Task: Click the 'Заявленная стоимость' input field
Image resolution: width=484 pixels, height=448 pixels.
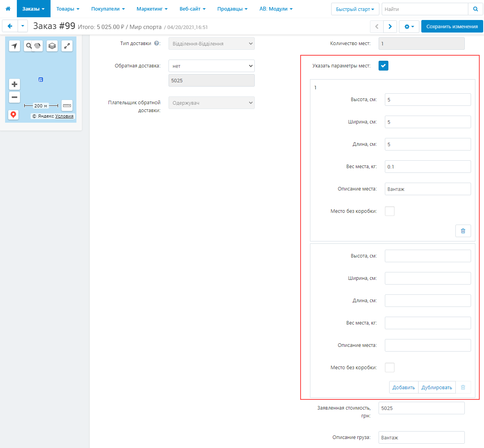Action: pos(421,408)
